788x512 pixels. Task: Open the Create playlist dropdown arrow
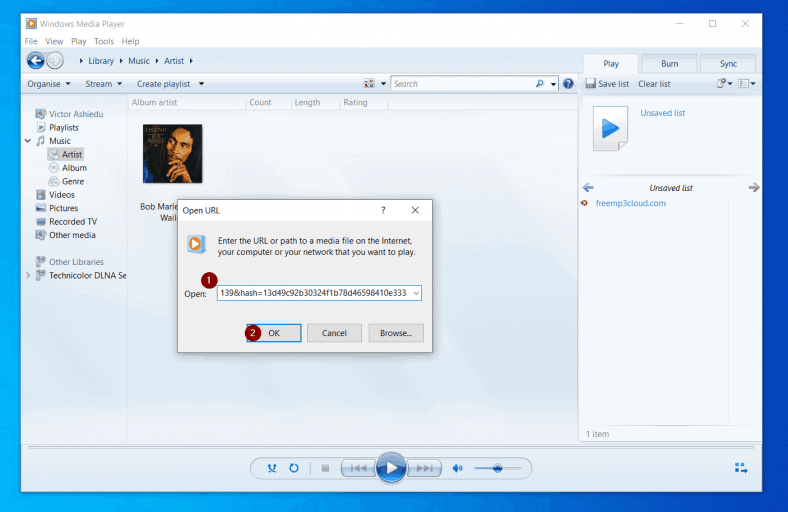[x=201, y=84]
